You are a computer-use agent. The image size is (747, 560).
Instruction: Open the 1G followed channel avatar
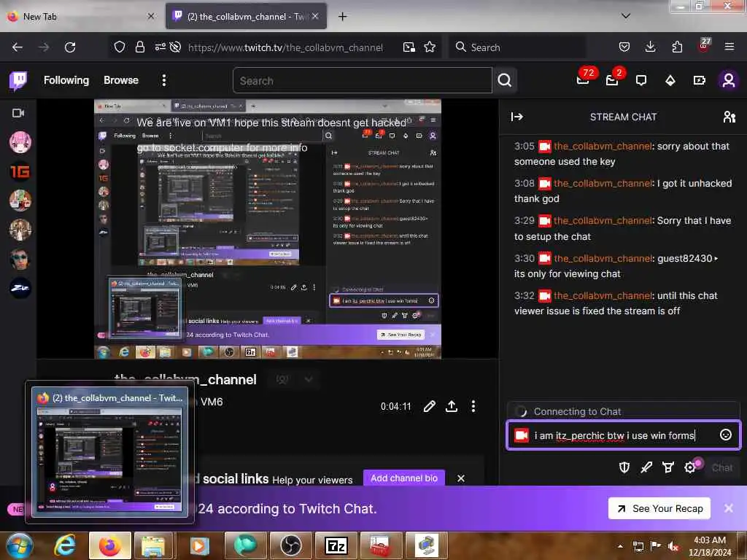pos(20,171)
